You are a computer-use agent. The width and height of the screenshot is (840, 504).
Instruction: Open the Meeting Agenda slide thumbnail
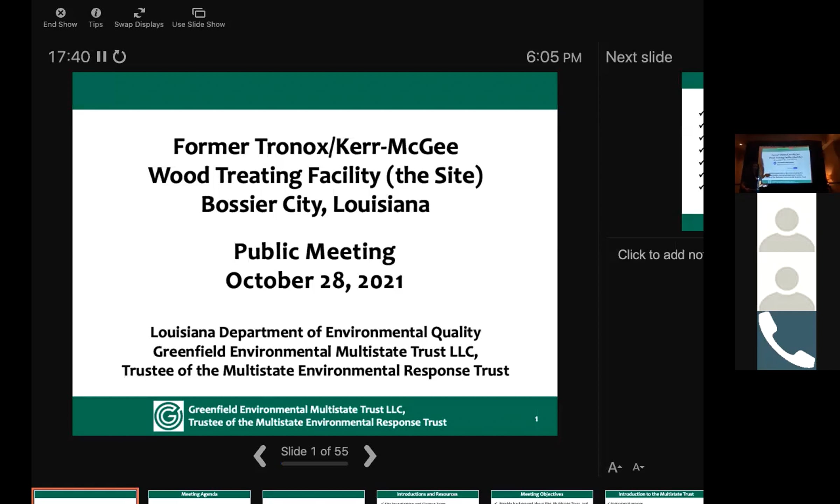tap(199, 497)
